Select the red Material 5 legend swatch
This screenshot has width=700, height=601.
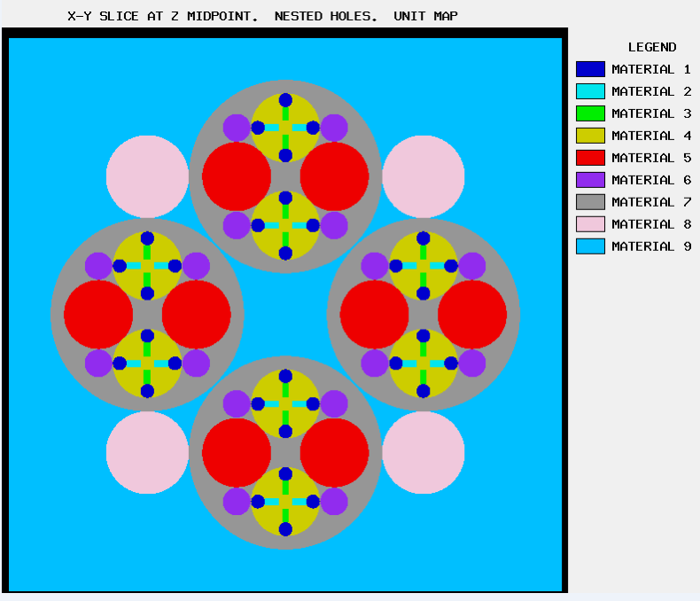(590, 158)
